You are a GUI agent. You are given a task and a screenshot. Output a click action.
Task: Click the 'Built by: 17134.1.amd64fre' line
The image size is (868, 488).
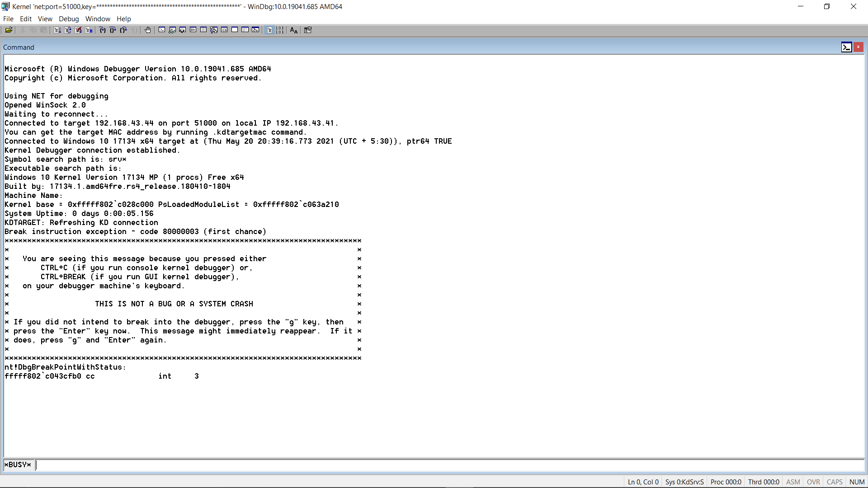click(x=118, y=187)
